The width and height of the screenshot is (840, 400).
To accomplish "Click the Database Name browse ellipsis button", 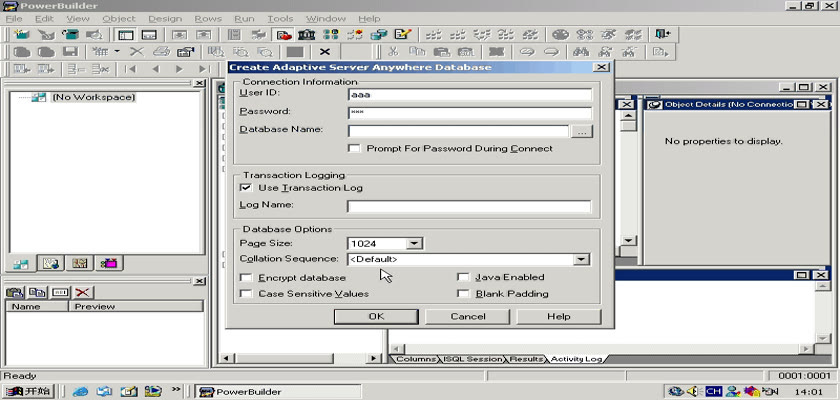I will pos(582,131).
